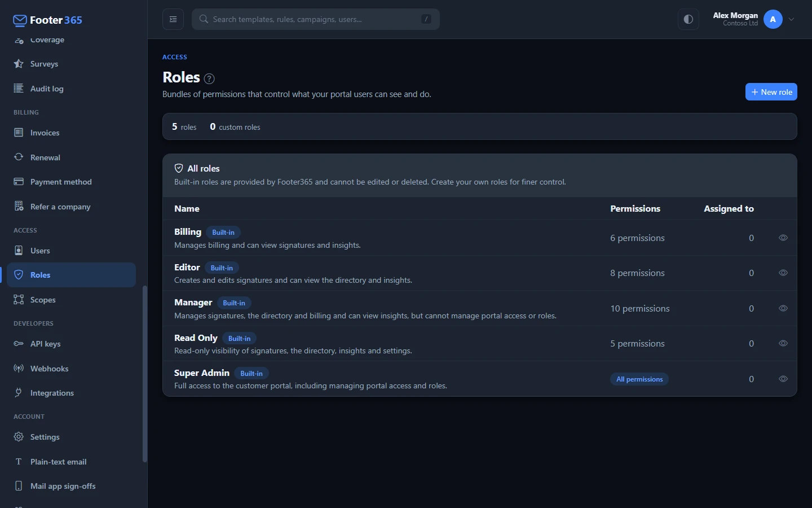Viewport: 812px width, 508px height.
Task: Toggle the dark/light theme icon
Action: (689, 19)
